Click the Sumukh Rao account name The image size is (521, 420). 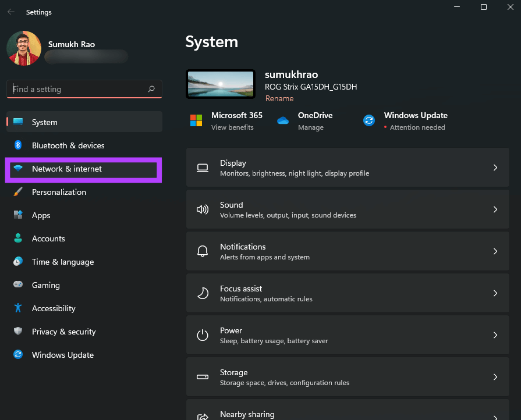pos(72,44)
